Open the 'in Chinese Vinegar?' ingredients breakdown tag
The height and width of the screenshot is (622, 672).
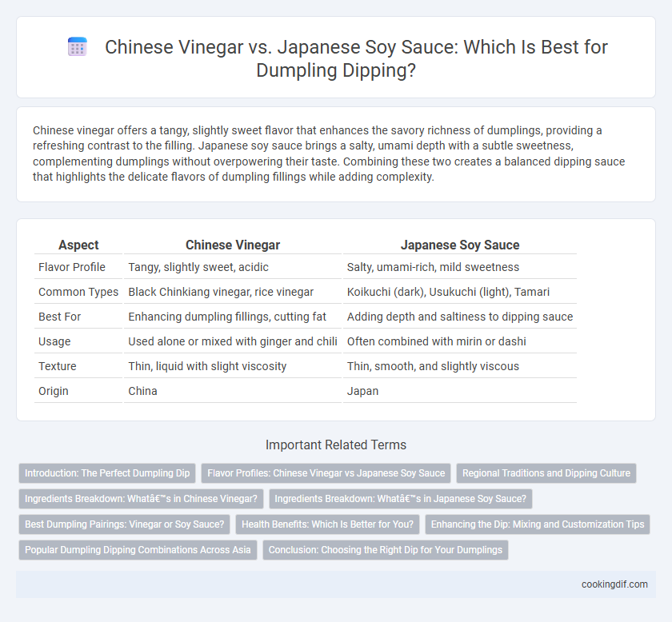pyautogui.click(x=141, y=499)
